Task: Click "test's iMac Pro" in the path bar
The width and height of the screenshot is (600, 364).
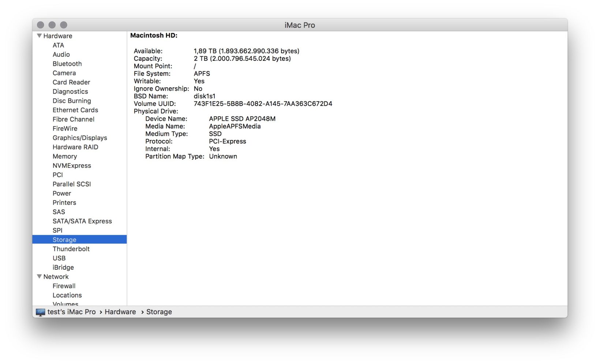Action: coord(72,312)
